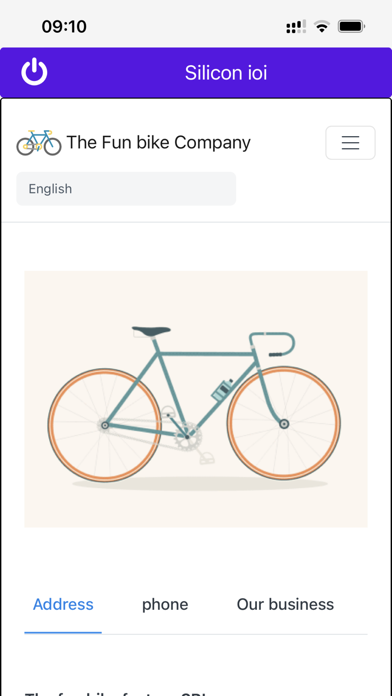
Task: Tap the 09:10 clock in status bar
Action: click(64, 27)
